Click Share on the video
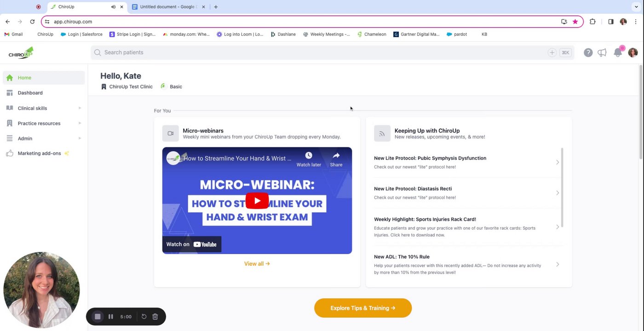Viewport: 644px width, 331px height. pyautogui.click(x=336, y=160)
